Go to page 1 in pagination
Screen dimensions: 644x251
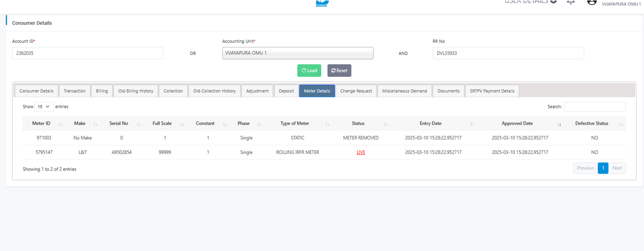click(603, 168)
